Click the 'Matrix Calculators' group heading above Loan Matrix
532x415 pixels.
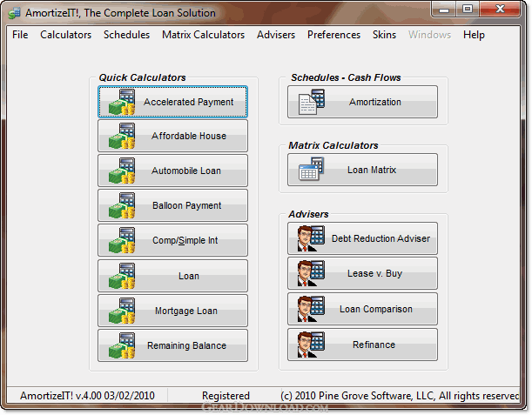coord(333,145)
